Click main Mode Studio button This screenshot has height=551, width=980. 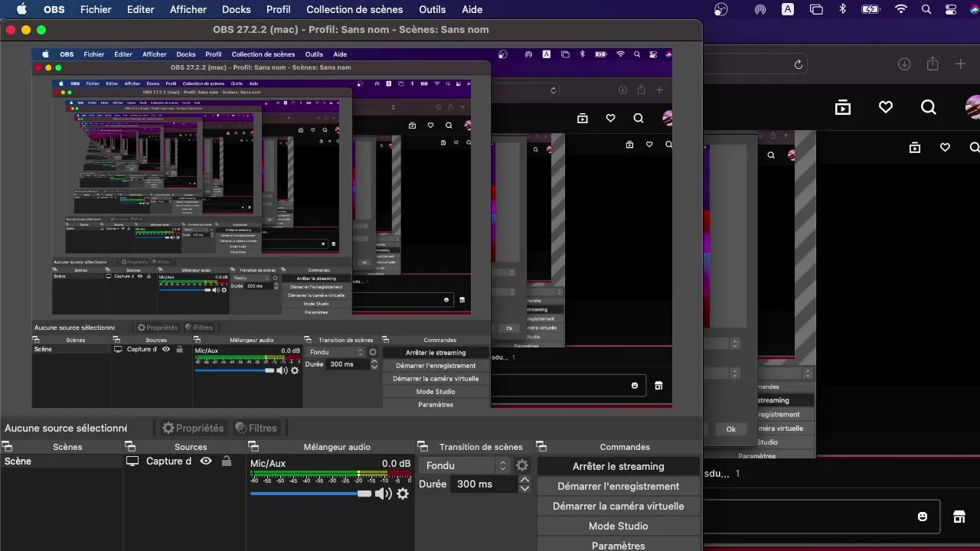(619, 526)
